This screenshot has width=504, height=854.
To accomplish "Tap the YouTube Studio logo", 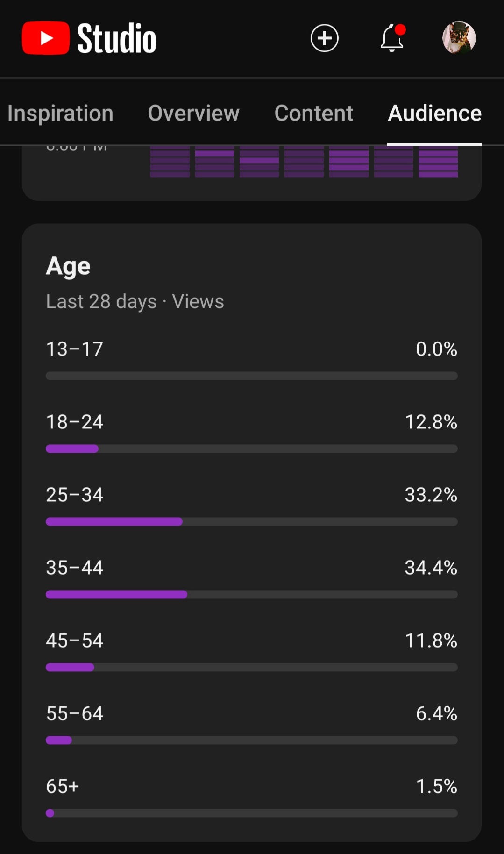I will pyautogui.click(x=89, y=38).
